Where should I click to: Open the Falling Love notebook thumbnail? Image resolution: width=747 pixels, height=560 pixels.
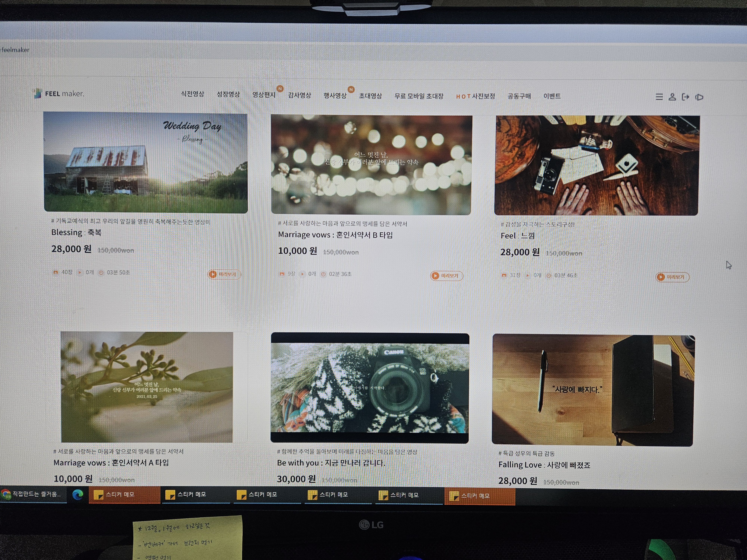(x=593, y=390)
